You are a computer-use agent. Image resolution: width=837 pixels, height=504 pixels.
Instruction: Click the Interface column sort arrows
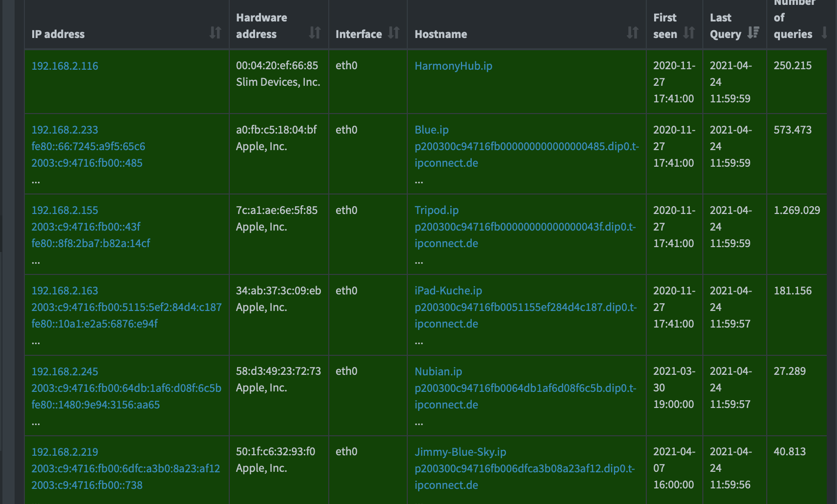point(394,33)
